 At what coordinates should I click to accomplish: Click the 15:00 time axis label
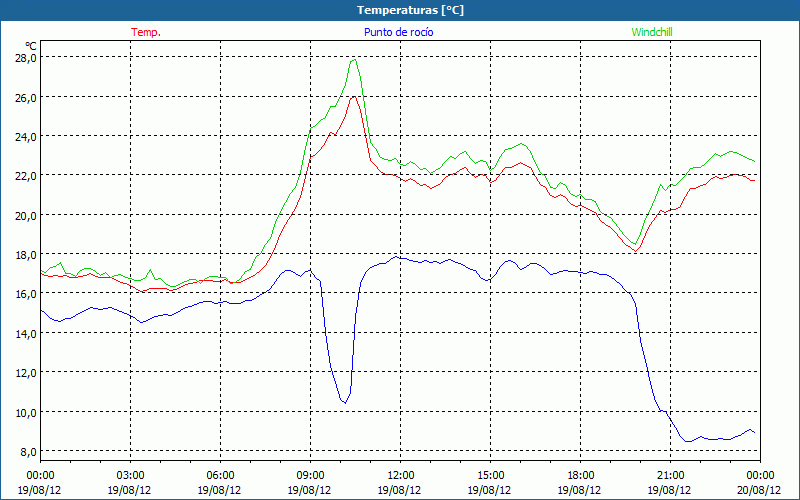click(x=490, y=476)
